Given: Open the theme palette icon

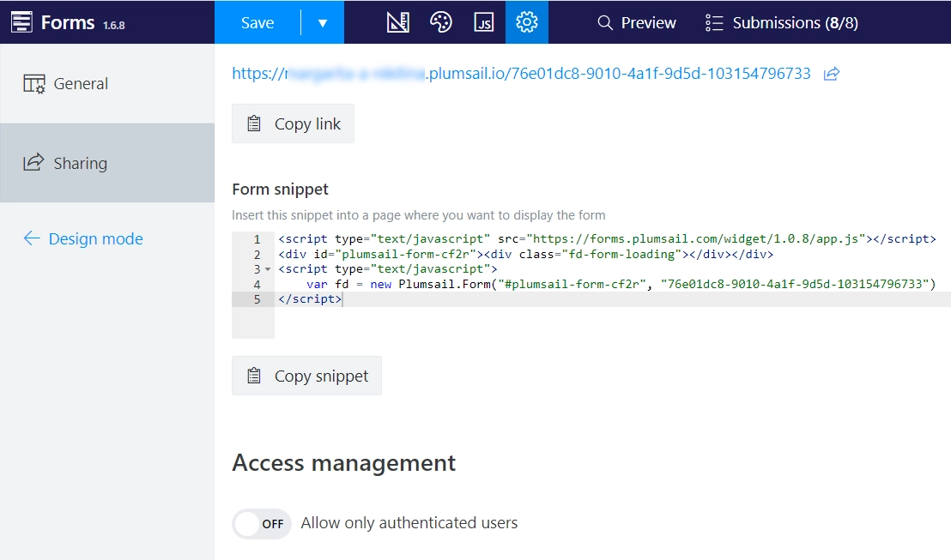Looking at the screenshot, I should [441, 22].
